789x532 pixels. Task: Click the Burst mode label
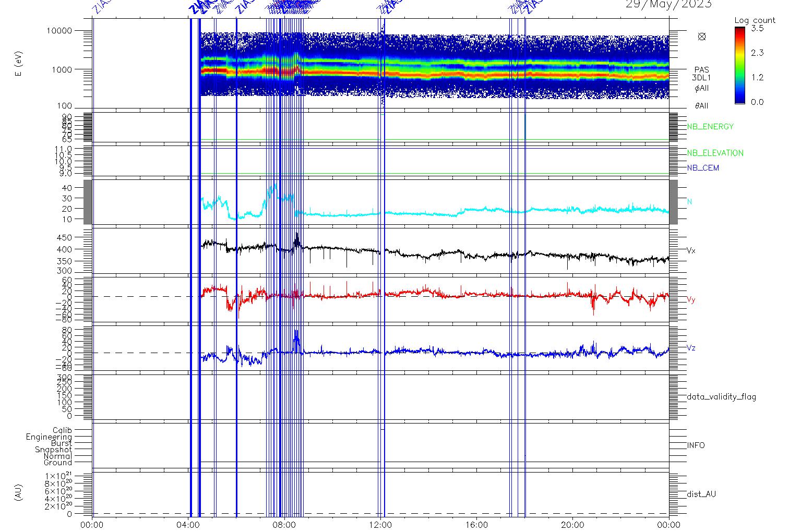[62, 443]
